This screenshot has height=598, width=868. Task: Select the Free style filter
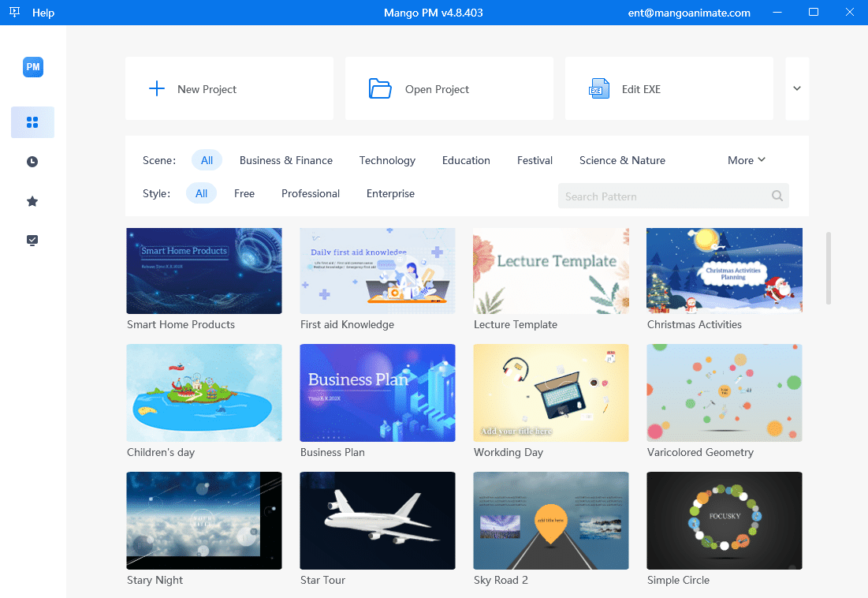point(244,193)
